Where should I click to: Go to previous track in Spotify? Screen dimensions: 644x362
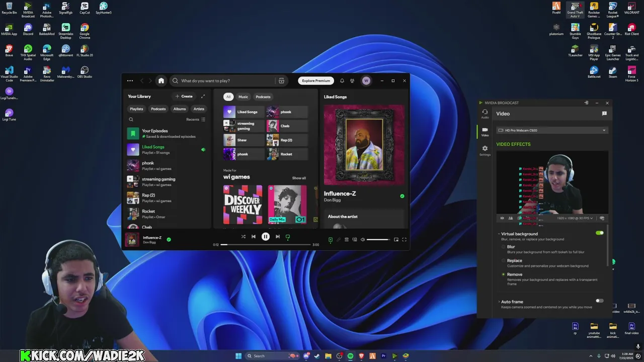(254, 236)
